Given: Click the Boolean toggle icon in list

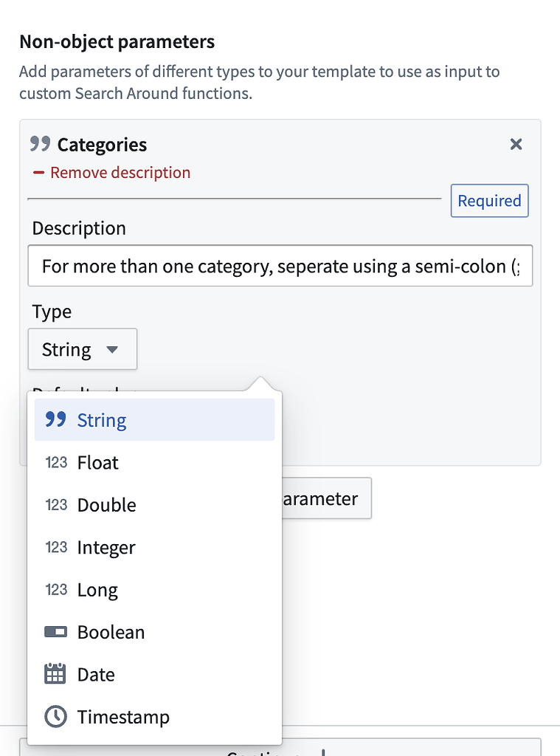Looking at the screenshot, I should click(x=56, y=632).
